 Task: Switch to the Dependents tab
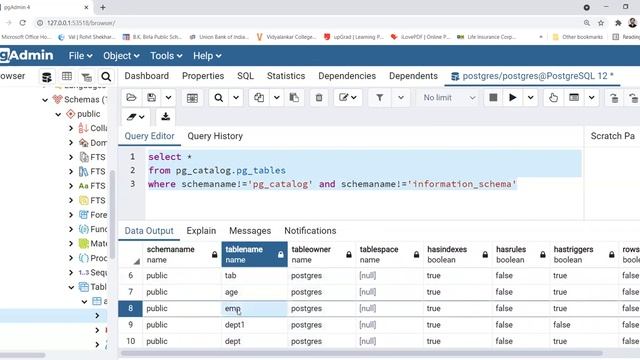click(413, 76)
